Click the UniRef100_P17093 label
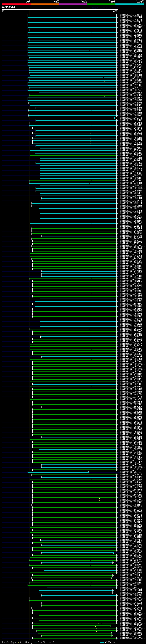This screenshot has width=146, height=644. coord(131,65)
